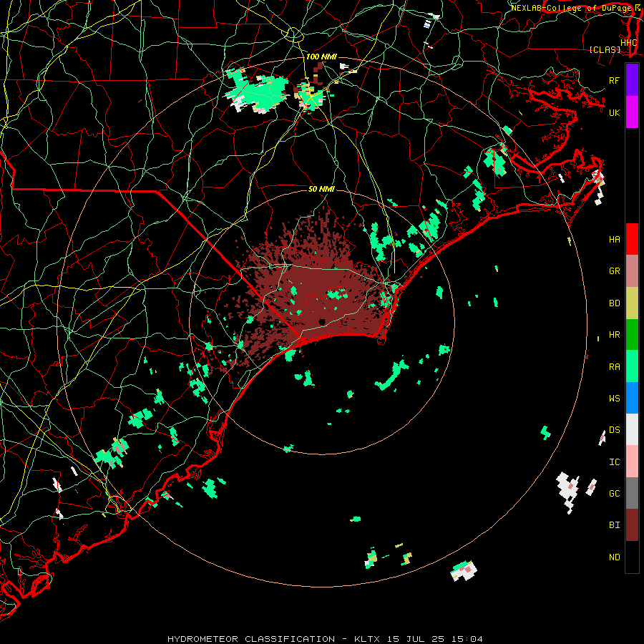Image resolution: width=644 pixels, height=644 pixels.
Task: Click the "BI" legend label
Action: coord(614,525)
